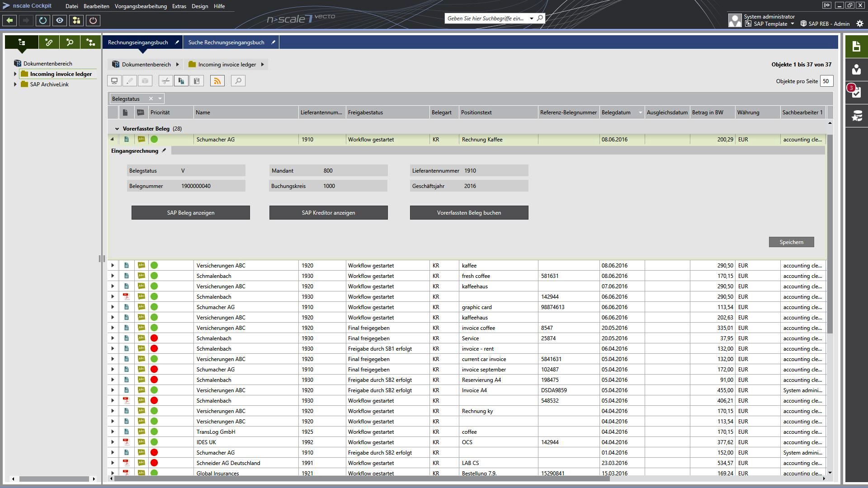Open Dokumentenbereich breadcrumb arrow

point(178,64)
